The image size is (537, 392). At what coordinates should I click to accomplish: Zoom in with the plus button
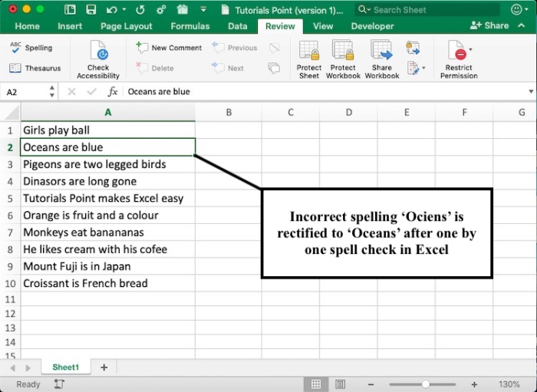pos(474,384)
